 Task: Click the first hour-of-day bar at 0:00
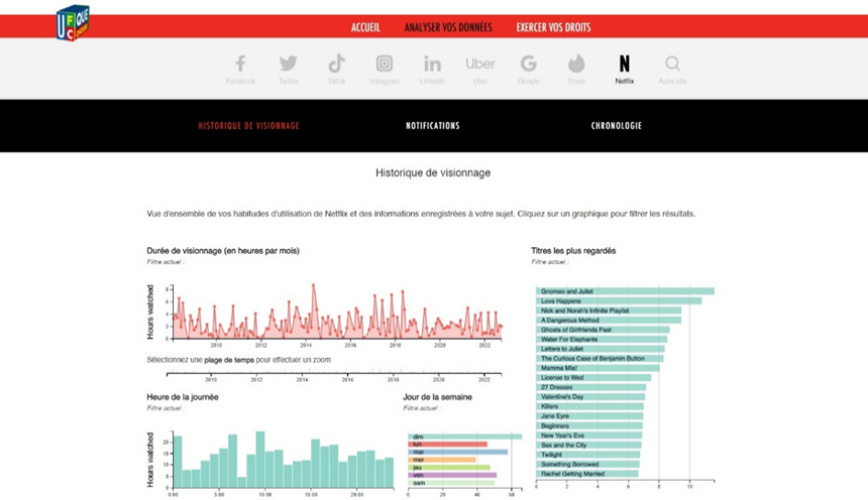pyautogui.click(x=178, y=462)
